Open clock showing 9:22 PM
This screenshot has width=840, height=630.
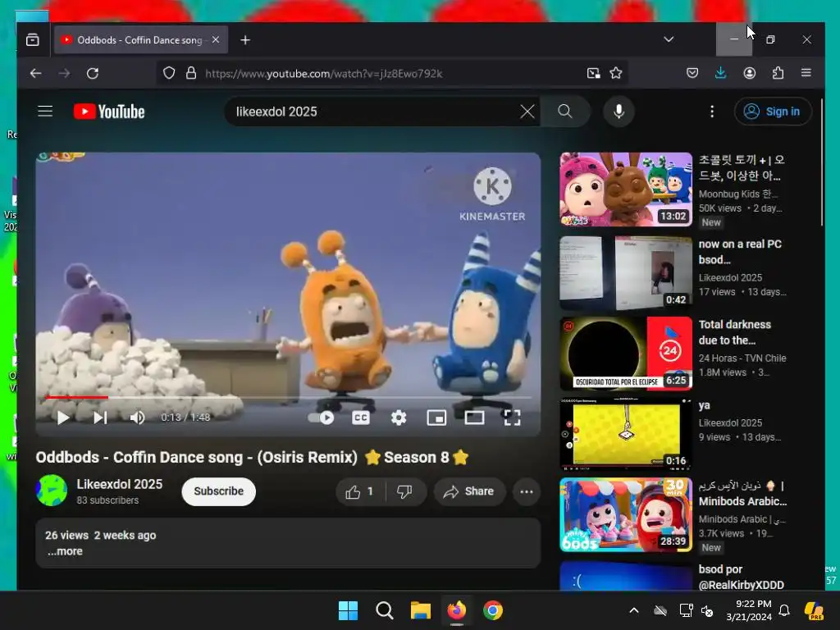pyautogui.click(x=749, y=610)
